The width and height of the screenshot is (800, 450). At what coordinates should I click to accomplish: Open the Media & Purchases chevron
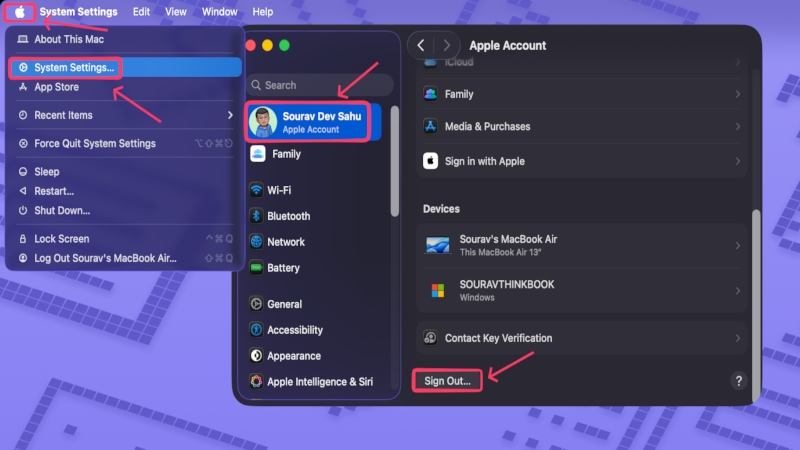click(x=738, y=126)
